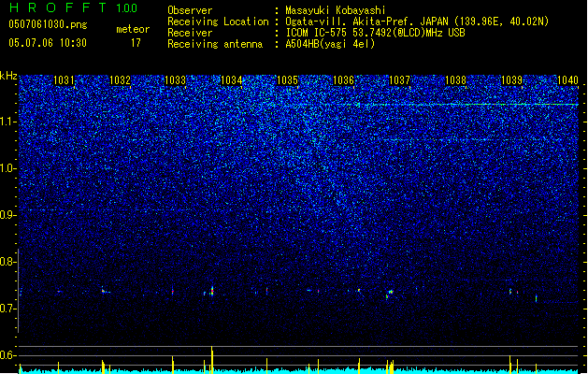This screenshot has width=588, height=374.
Task: Click the 'Receiver' label
Action: (x=190, y=33)
